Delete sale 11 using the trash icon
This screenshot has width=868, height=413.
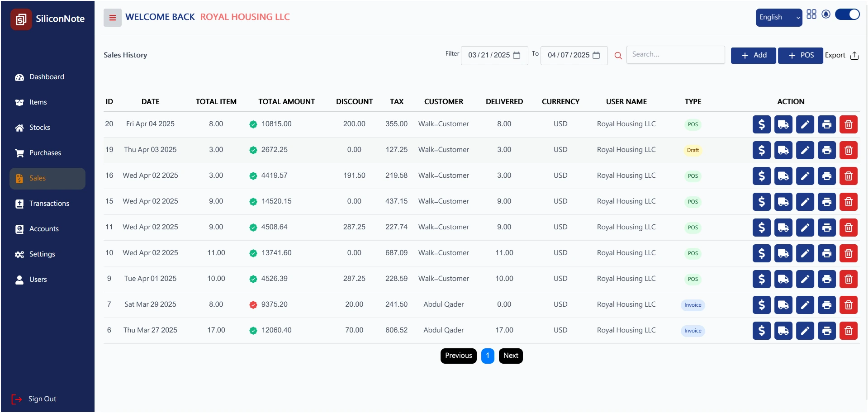click(x=848, y=228)
